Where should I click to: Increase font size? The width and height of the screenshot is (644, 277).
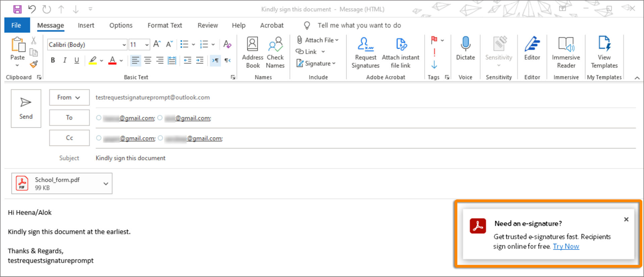pyautogui.click(x=157, y=44)
